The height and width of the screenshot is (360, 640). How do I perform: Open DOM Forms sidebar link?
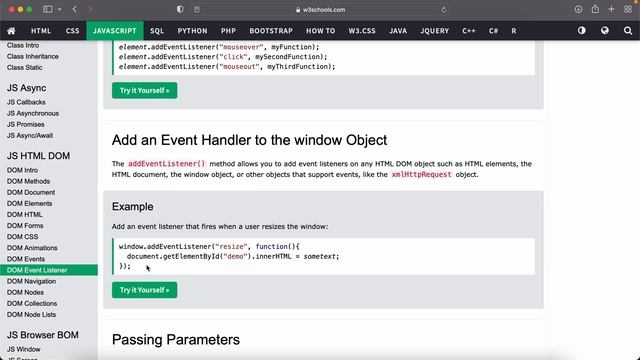25,225
